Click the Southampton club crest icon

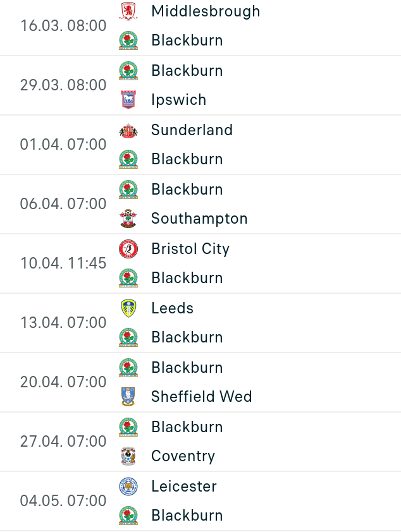point(128,219)
